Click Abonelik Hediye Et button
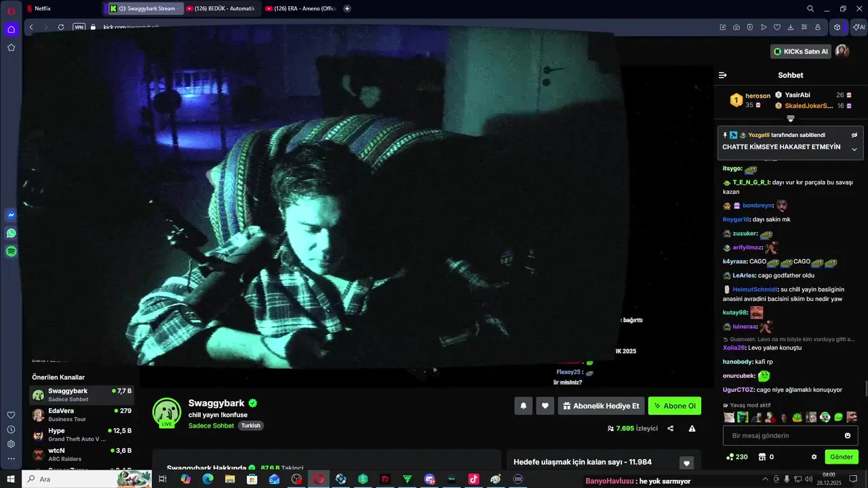 (x=601, y=406)
